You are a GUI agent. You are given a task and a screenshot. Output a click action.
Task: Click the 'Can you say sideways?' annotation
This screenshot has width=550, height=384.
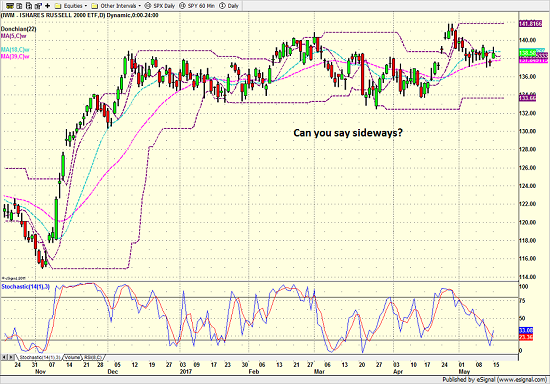coord(348,133)
